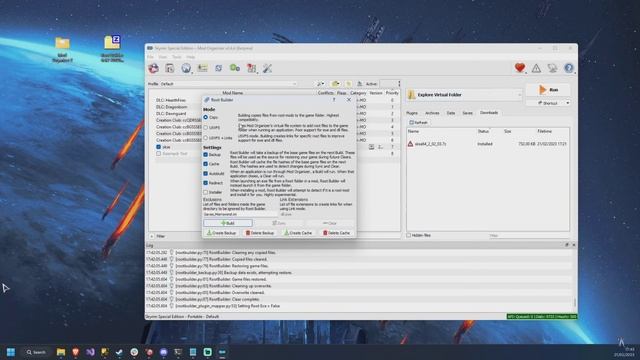Switch to the Archives tab
The height and width of the screenshot is (360, 640).
tap(432, 113)
